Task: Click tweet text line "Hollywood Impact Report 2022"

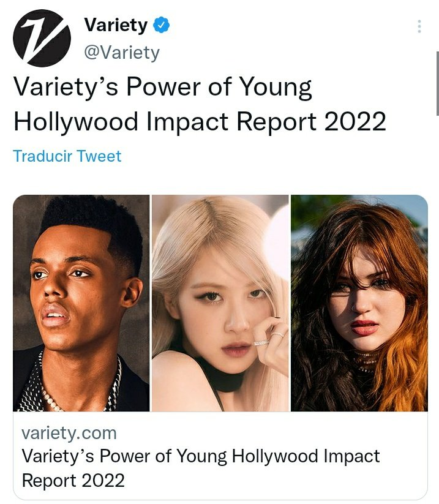Action: pos(200,122)
